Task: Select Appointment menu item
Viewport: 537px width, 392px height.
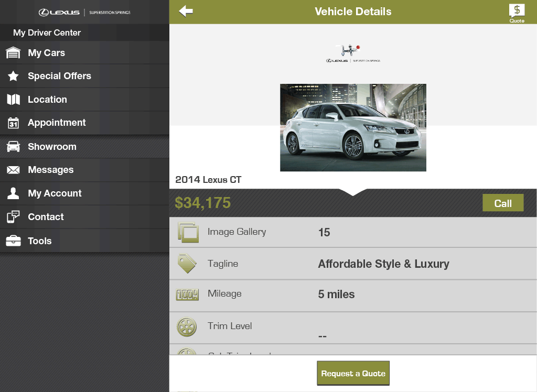Action: (84, 123)
